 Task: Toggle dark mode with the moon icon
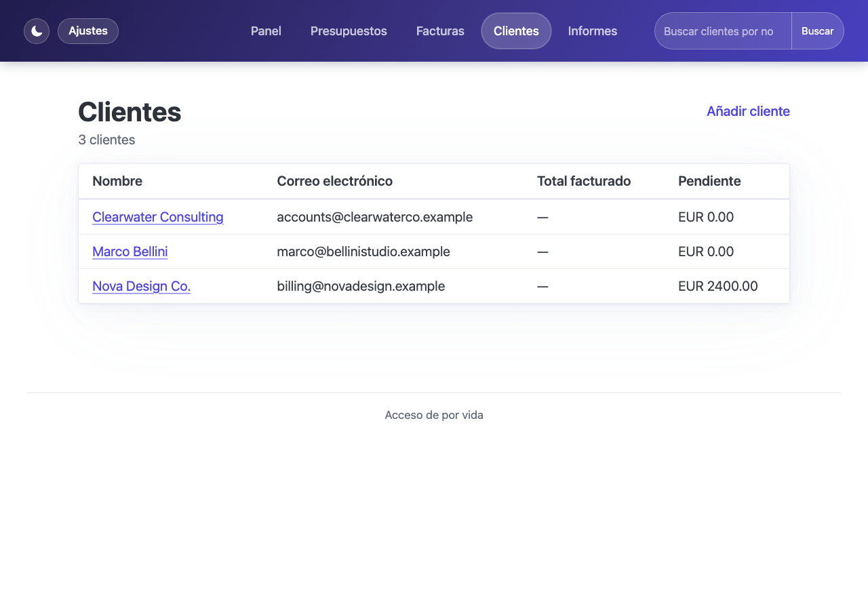[x=37, y=31]
